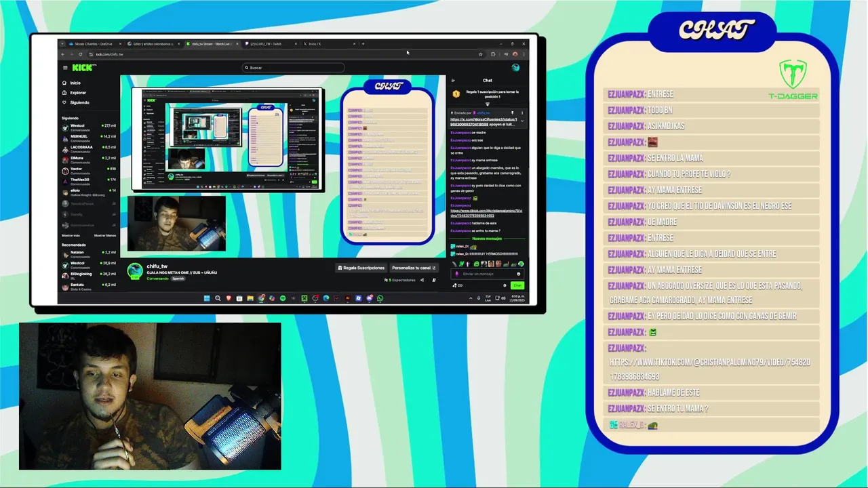Image resolution: width=868 pixels, height=488 pixels.
Task: Open Minecraft from taskbar
Action: pos(304,298)
